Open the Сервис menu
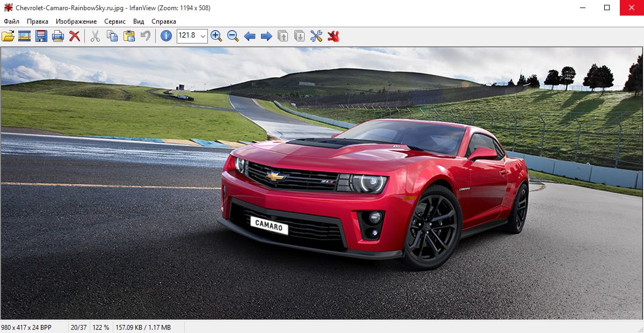 point(115,21)
